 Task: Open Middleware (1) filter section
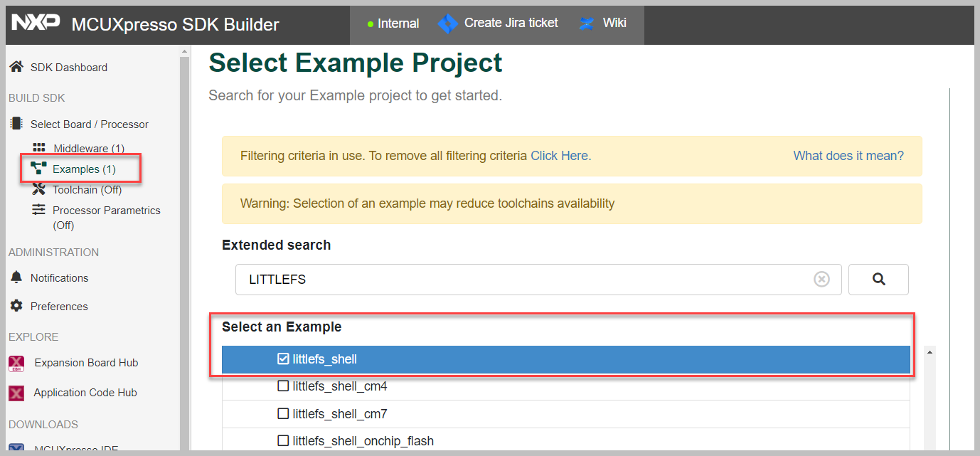(x=88, y=149)
